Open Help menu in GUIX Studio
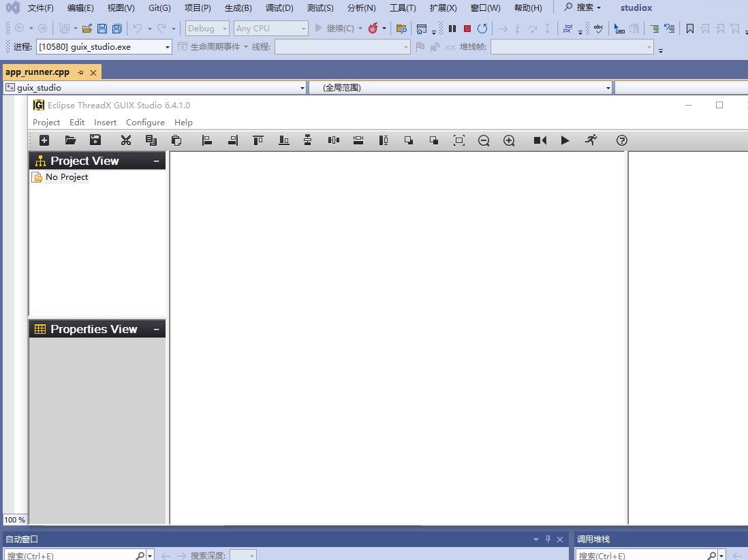748x560 pixels. coord(184,123)
